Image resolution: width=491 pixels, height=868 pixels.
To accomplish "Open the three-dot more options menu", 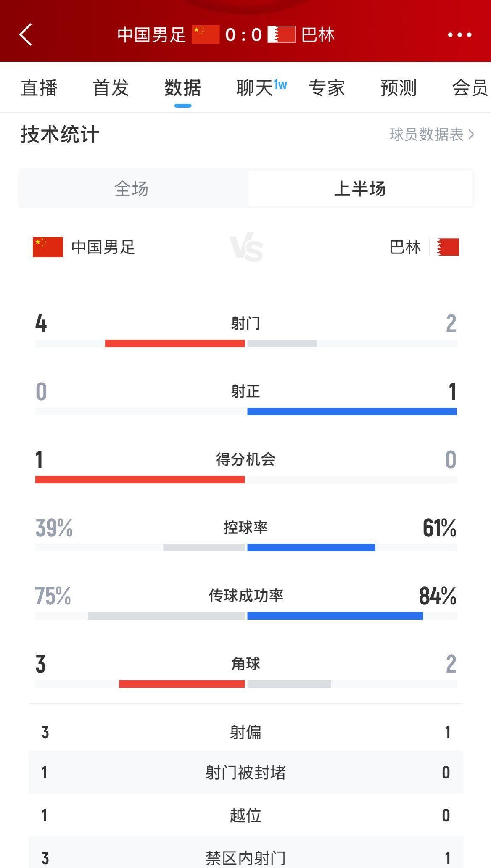I will click(459, 35).
